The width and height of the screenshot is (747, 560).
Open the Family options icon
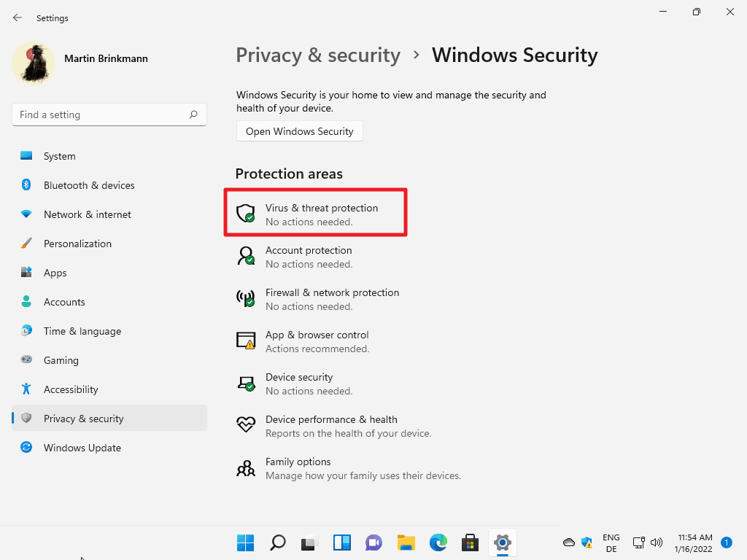245,467
